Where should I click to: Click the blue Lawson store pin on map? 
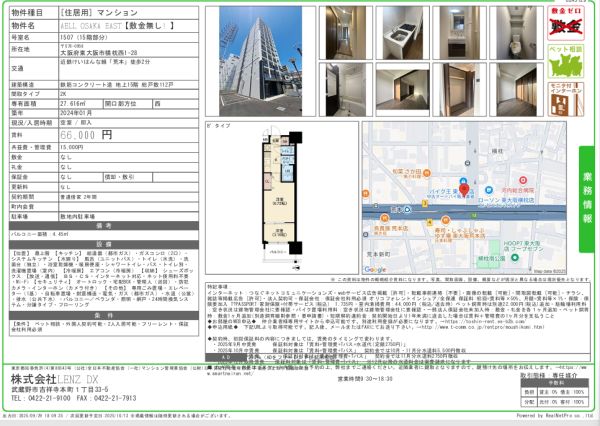(489, 190)
